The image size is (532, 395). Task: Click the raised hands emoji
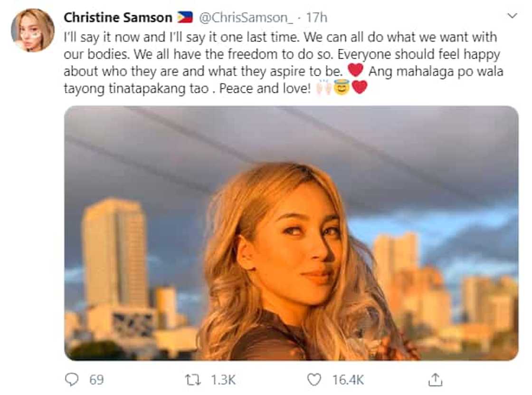pos(324,87)
